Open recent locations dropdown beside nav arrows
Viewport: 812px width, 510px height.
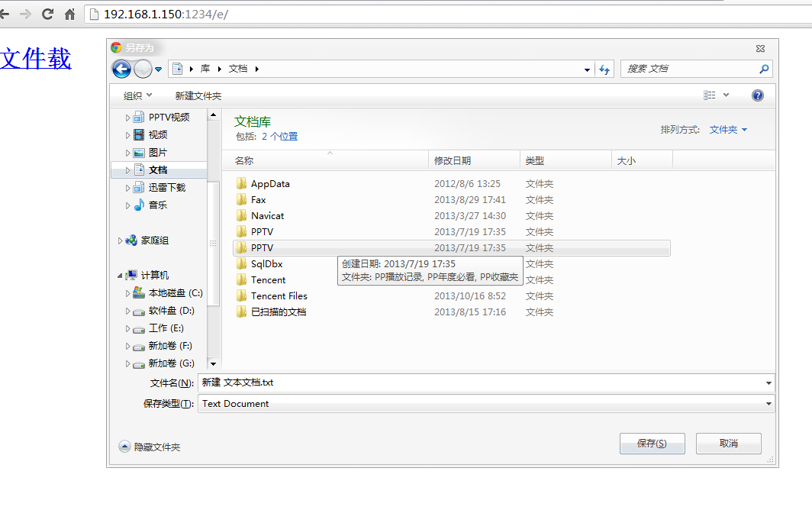coord(159,69)
